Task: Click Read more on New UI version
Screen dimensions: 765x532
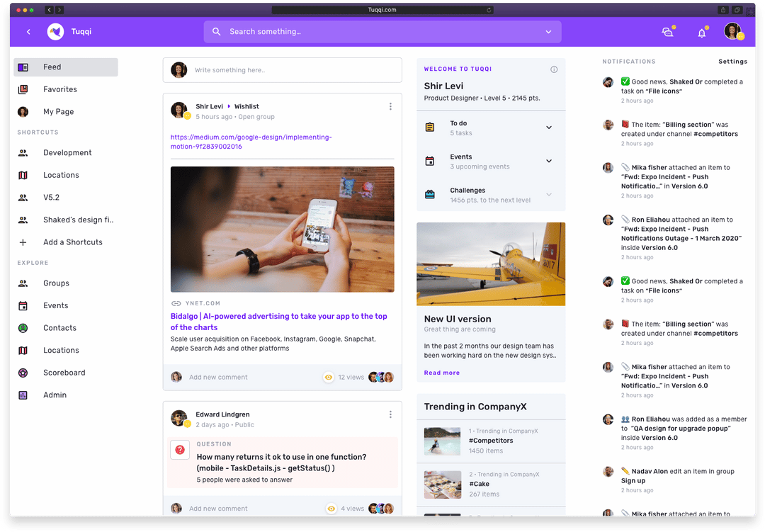Action: coord(441,373)
